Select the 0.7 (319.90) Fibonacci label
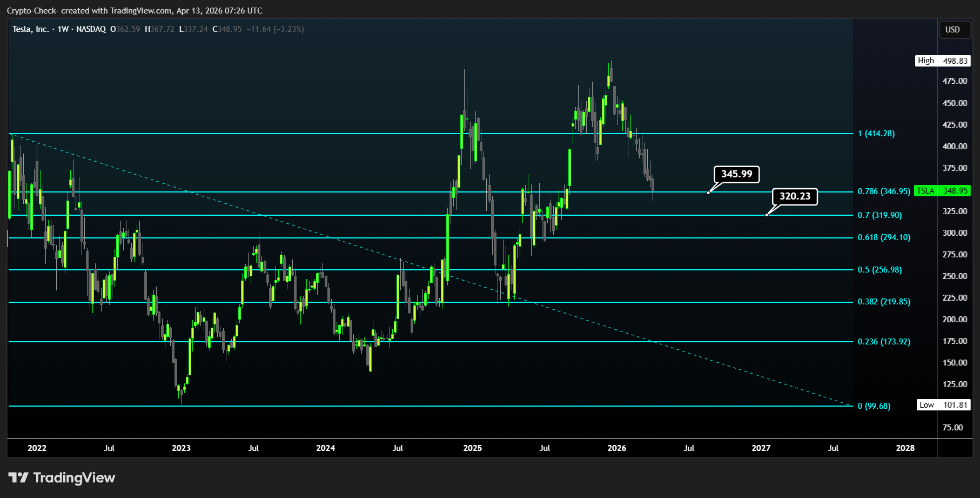The image size is (980, 498). point(880,215)
